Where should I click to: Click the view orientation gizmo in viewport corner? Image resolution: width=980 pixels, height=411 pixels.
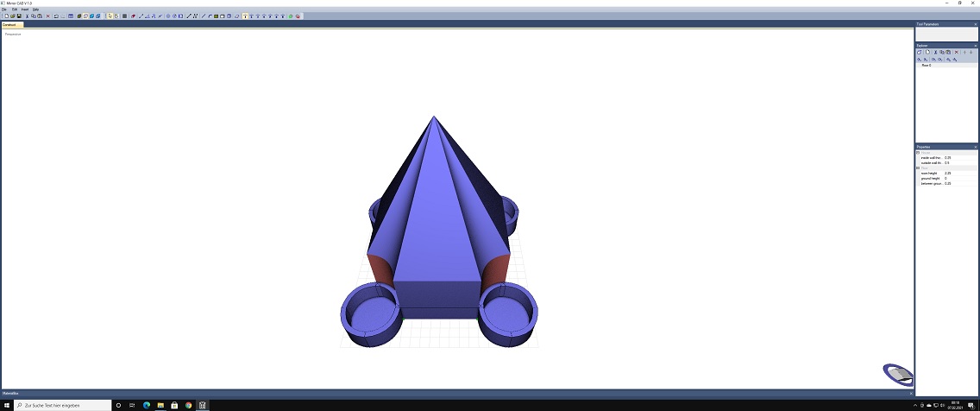[898, 374]
